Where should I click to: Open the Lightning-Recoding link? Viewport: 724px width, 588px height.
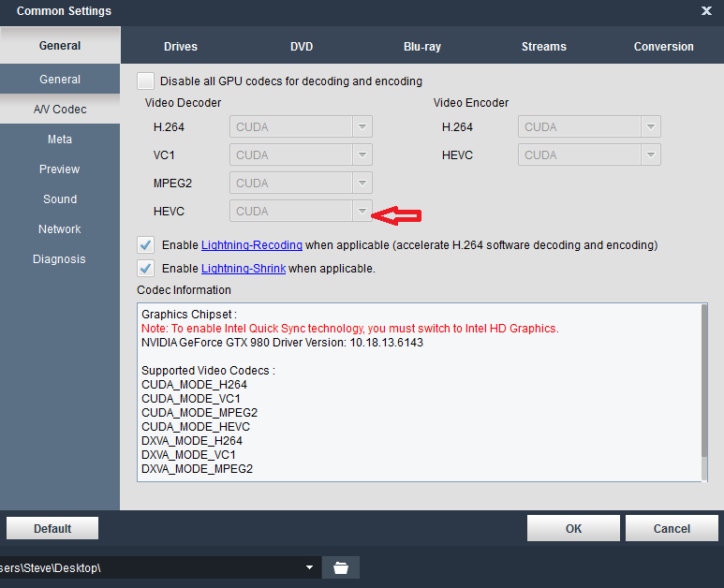(x=251, y=245)
